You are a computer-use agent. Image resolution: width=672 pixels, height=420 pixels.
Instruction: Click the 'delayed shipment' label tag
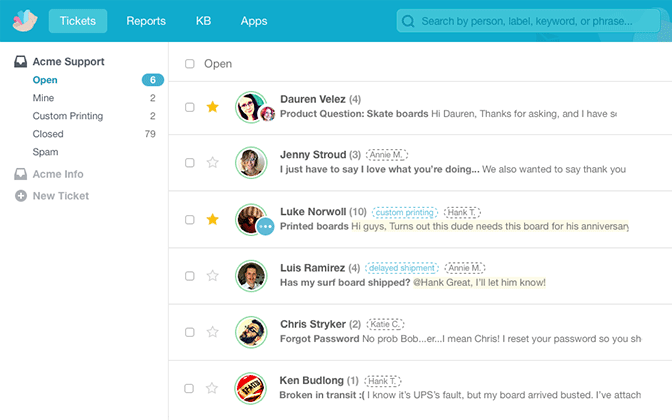pyautogui.click(x=402, y=268)
